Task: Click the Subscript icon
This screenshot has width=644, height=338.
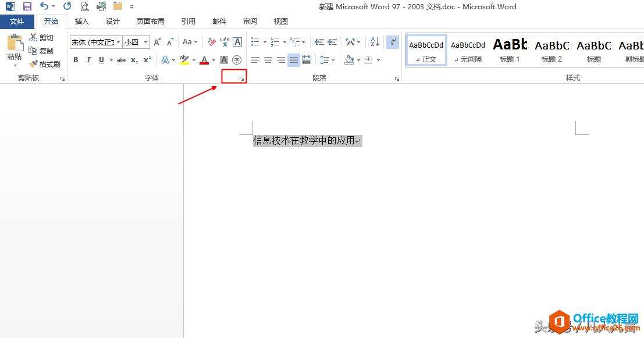Action: coord(134,60)
